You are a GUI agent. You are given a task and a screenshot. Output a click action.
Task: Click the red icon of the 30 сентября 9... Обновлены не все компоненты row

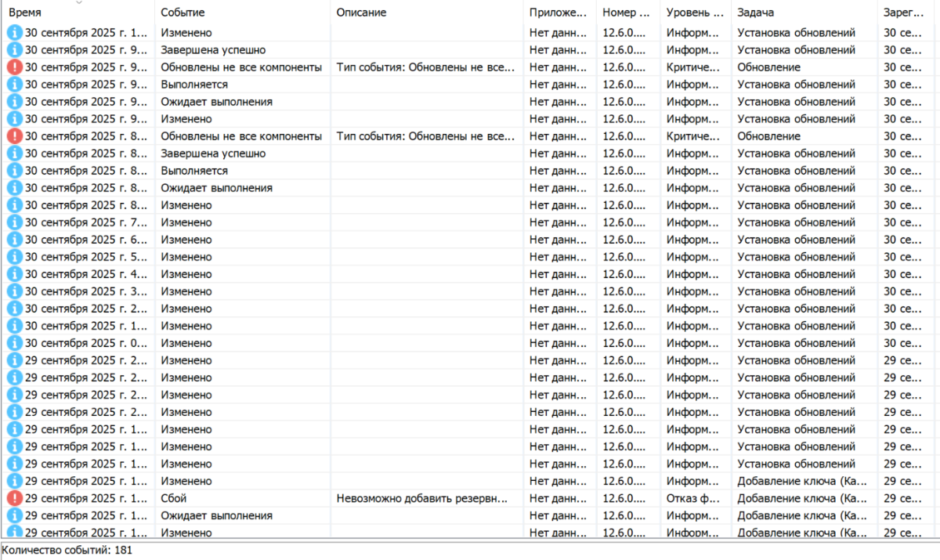15,67
